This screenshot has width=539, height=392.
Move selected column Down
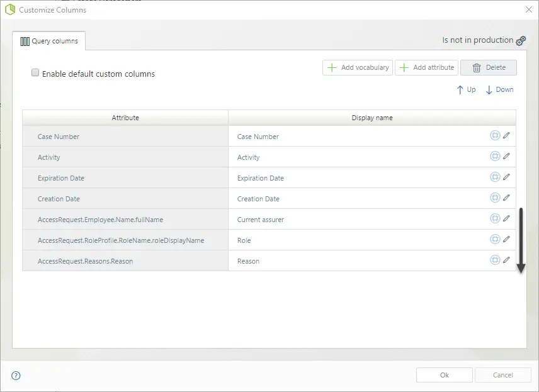tap(499, 90)
